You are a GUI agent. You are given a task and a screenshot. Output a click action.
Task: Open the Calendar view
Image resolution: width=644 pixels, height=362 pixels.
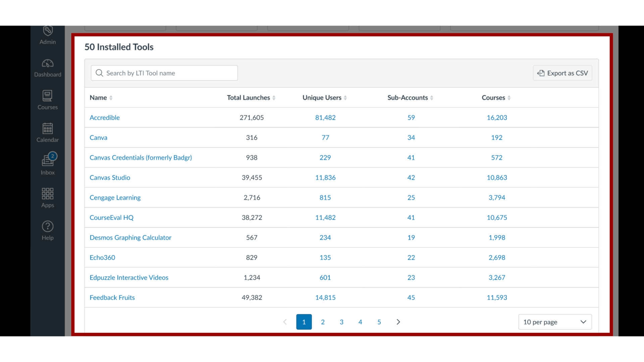click(x=47, y=133)
